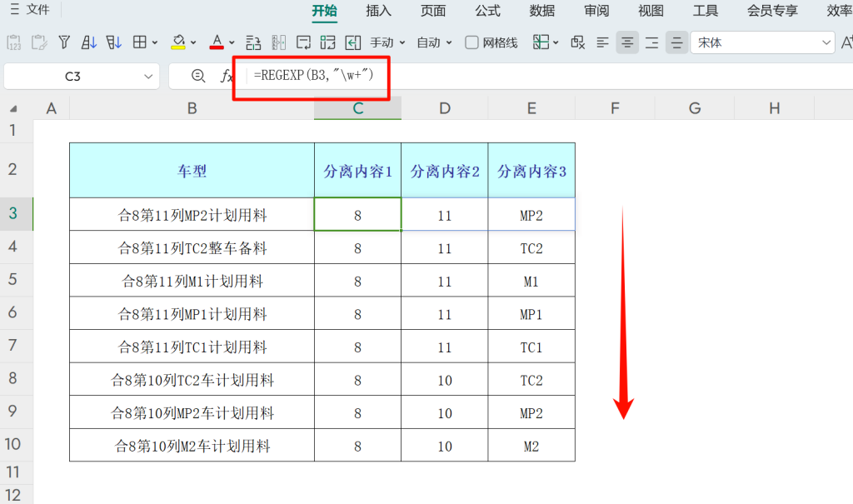The width and height of the screenshot is (853, 504).
Task: Click the wrap text icon
Action: (x=303, y=42)
